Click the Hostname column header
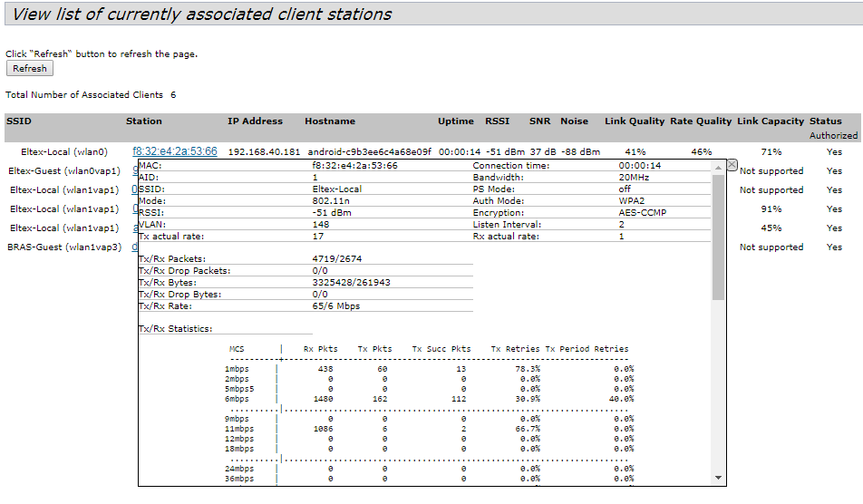 point(330,121)
